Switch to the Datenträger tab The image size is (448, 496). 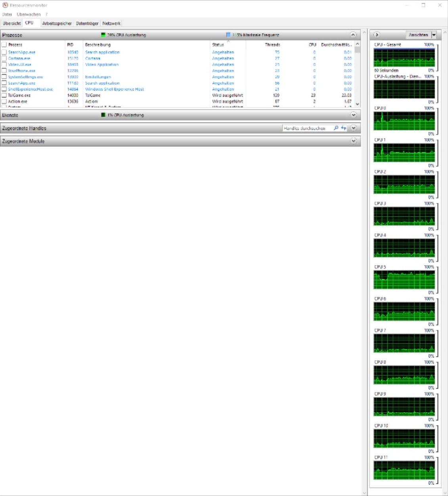[87, 23]
